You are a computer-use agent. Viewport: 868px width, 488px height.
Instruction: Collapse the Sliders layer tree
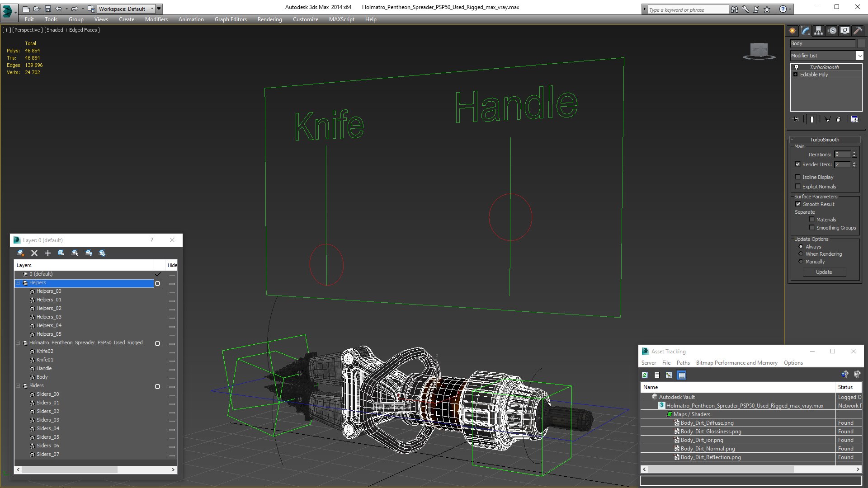pos(18,386)
